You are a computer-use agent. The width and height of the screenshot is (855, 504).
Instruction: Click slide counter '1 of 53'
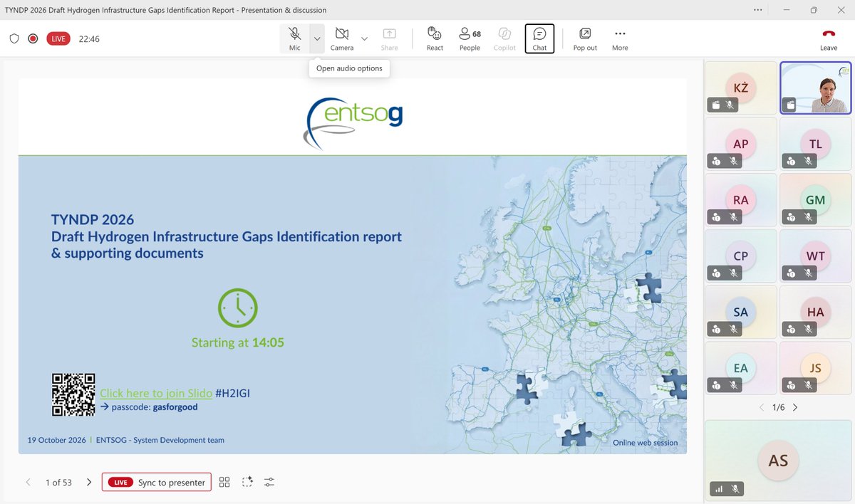(x=58, y=482)
